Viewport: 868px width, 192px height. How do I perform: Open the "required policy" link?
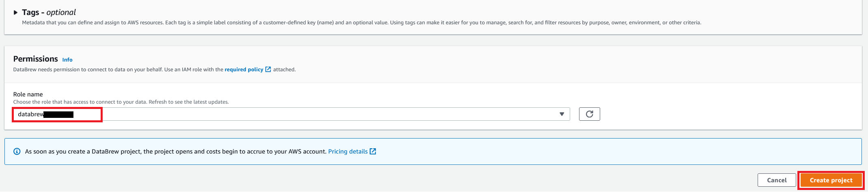244,70
